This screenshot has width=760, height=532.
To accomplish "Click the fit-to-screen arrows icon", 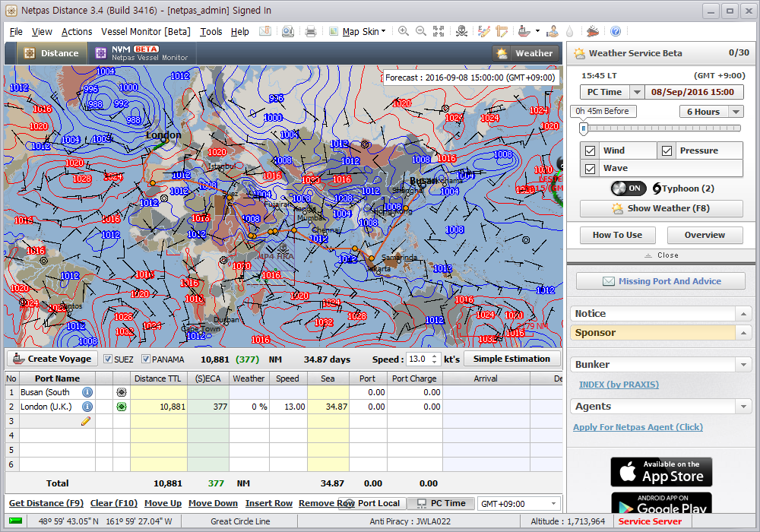I will click(439, 31).
